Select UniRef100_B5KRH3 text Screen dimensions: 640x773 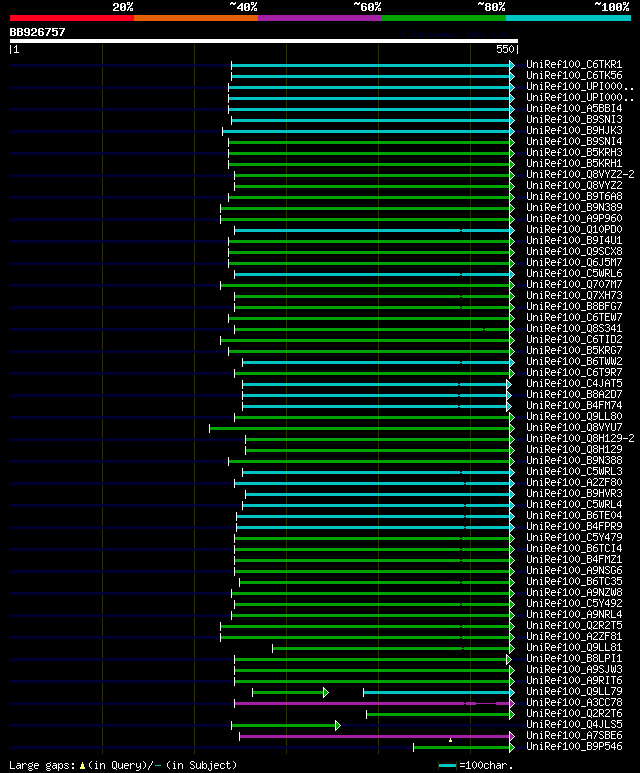[574, 152]
